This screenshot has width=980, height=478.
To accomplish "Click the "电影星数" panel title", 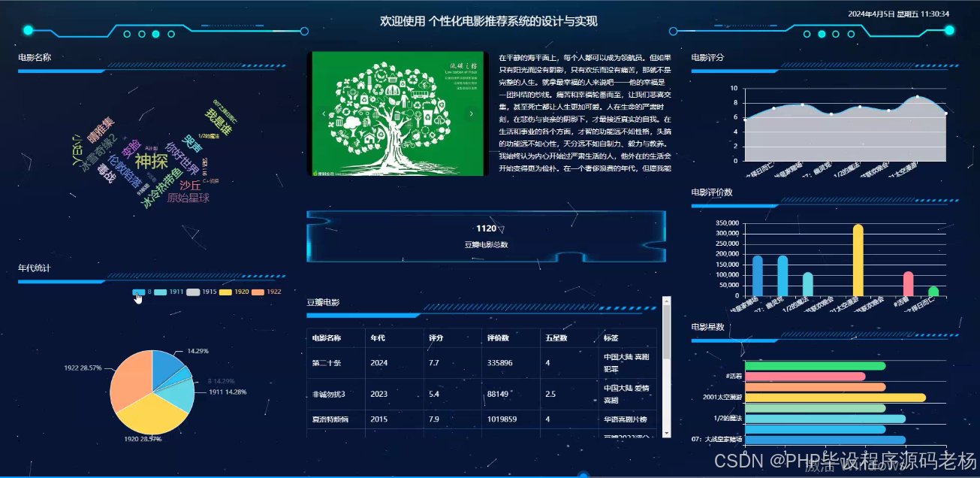I will click(708, 327).
